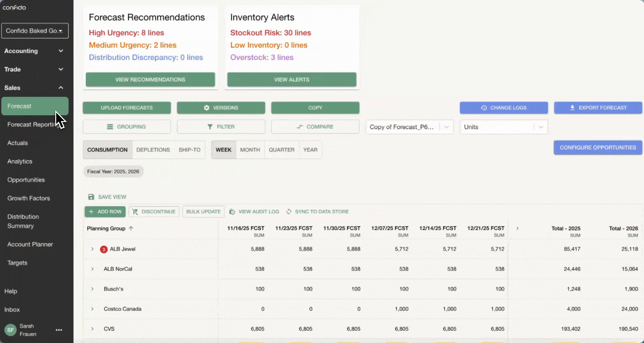Expand the ALB NorCal row
The width and height of the screenshot is (644, 343).
pyautogui.click(x=92, y=269)
